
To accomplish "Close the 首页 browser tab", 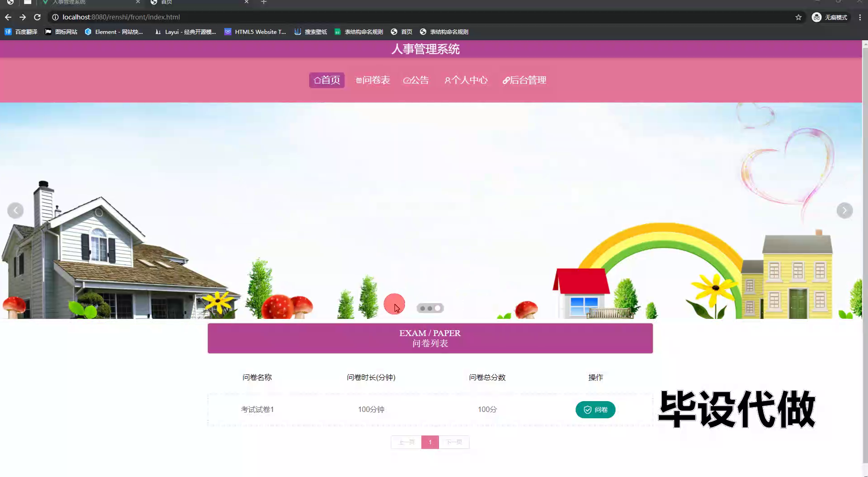I will click(x=246, y=2).
